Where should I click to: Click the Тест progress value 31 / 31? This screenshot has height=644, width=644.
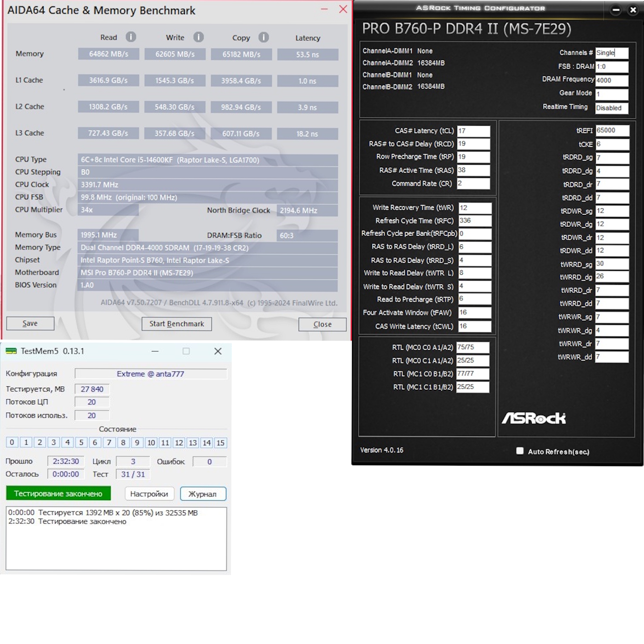click(133, 474)
